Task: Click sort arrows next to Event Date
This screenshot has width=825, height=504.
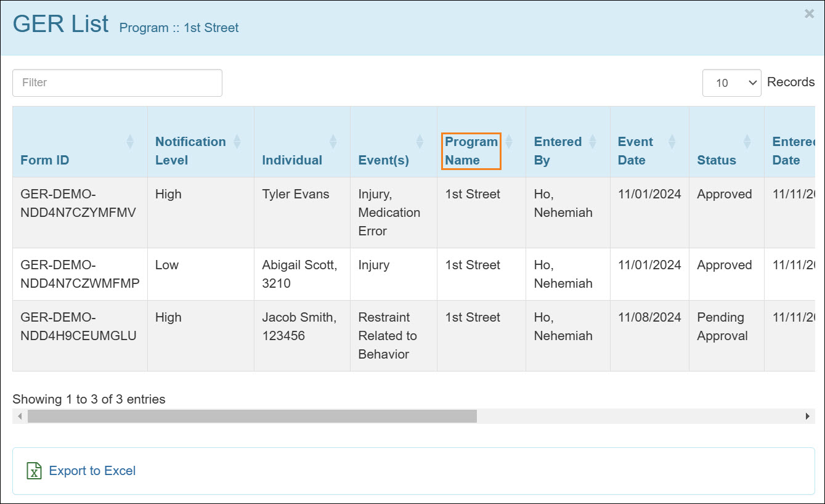Action: [x=672, y=142]
